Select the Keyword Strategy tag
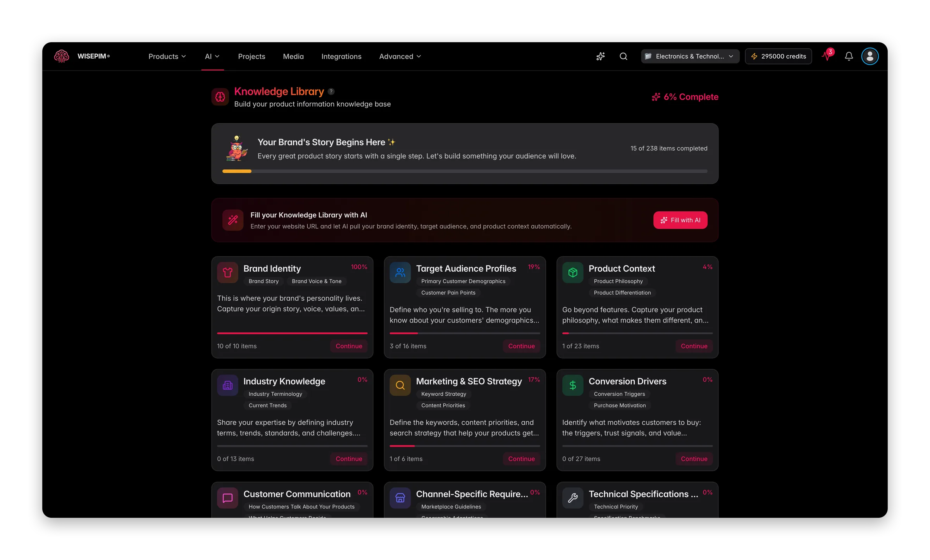The width and height of the screenshot is (930, 560). [x=444, y=394]
